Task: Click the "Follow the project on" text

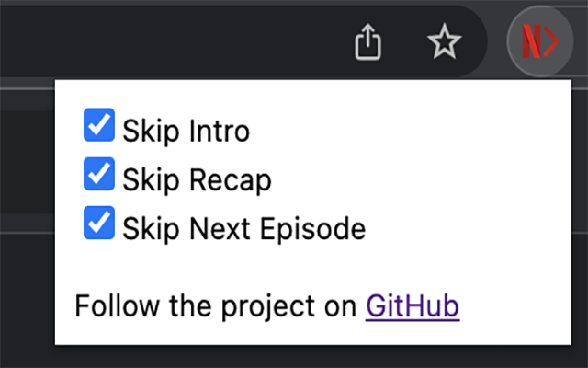Action: 216,307
